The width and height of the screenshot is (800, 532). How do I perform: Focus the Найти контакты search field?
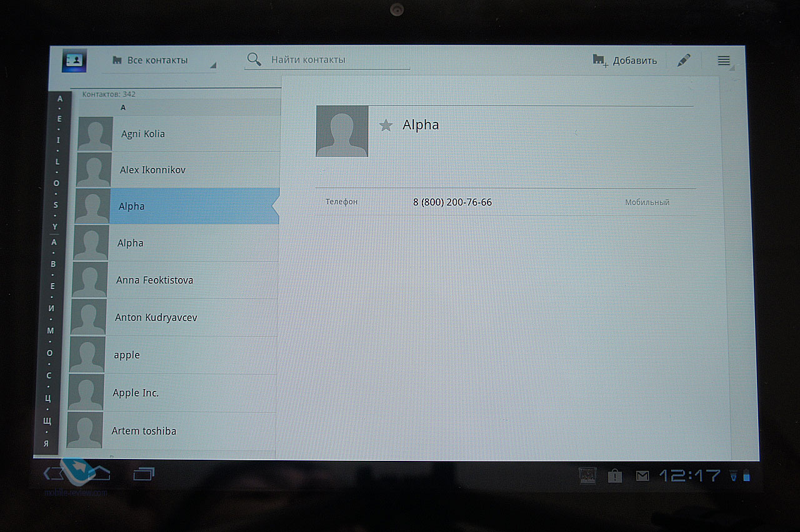[x=327, y=60]
